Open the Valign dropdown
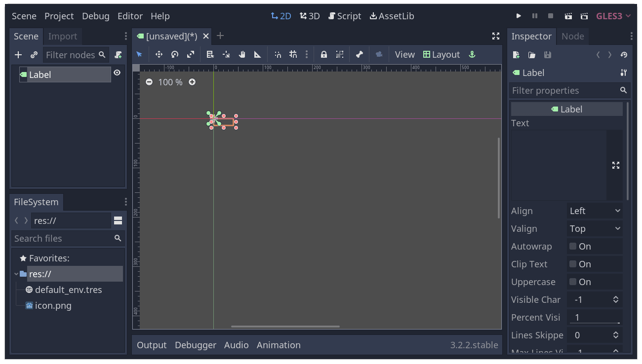Viewport: 642px width, 364px height. click(595, 228)
